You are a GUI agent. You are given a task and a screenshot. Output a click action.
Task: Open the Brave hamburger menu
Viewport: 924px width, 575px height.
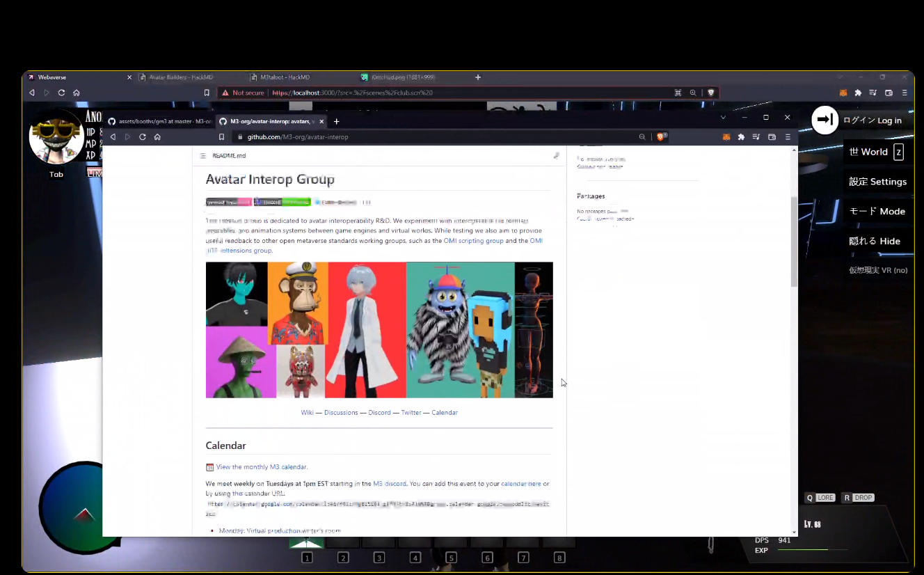point(788,136)
